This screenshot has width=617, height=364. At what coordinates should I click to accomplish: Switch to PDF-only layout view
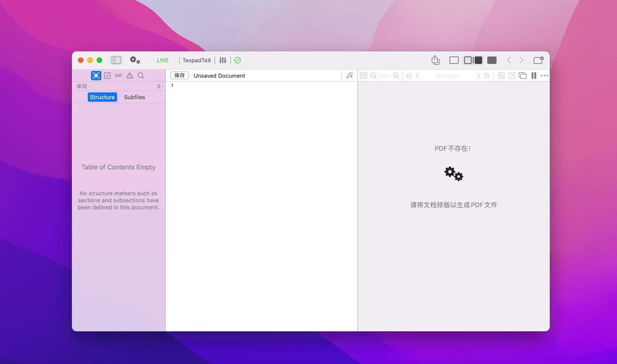(x=491, y=60)
